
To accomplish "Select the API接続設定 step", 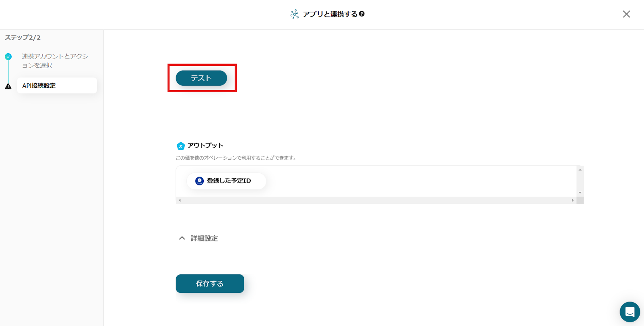I will [56, 85].
